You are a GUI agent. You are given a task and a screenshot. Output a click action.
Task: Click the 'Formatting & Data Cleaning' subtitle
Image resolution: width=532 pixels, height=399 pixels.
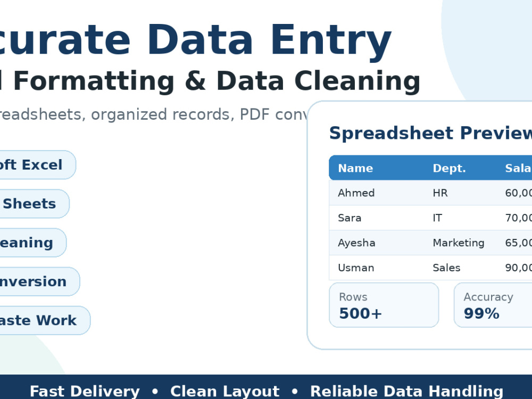coord(217,81)
